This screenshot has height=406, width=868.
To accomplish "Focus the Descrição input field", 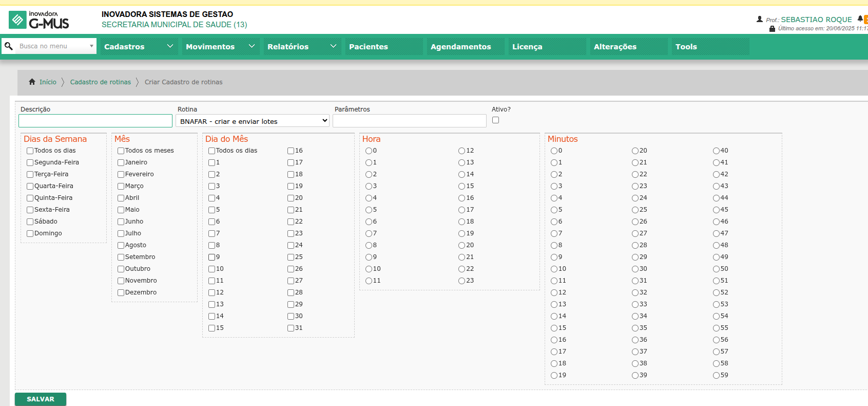I will pyautogui.click(x=95, y=121).
